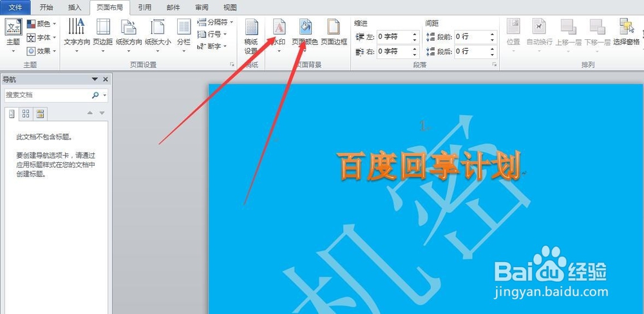The image size is (644, 314).
Task: Click the 位置 position icon
Action: (x=513, y=27)
